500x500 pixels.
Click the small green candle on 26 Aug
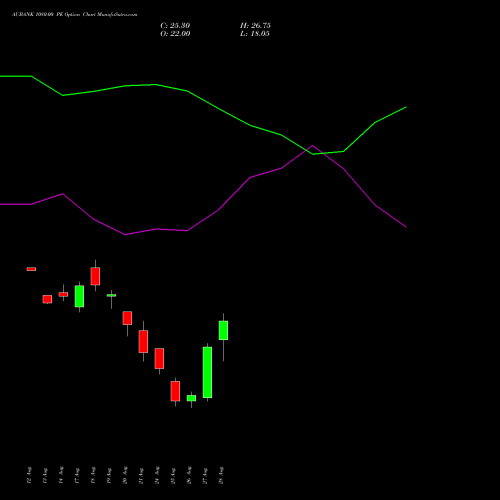(191, 398)
